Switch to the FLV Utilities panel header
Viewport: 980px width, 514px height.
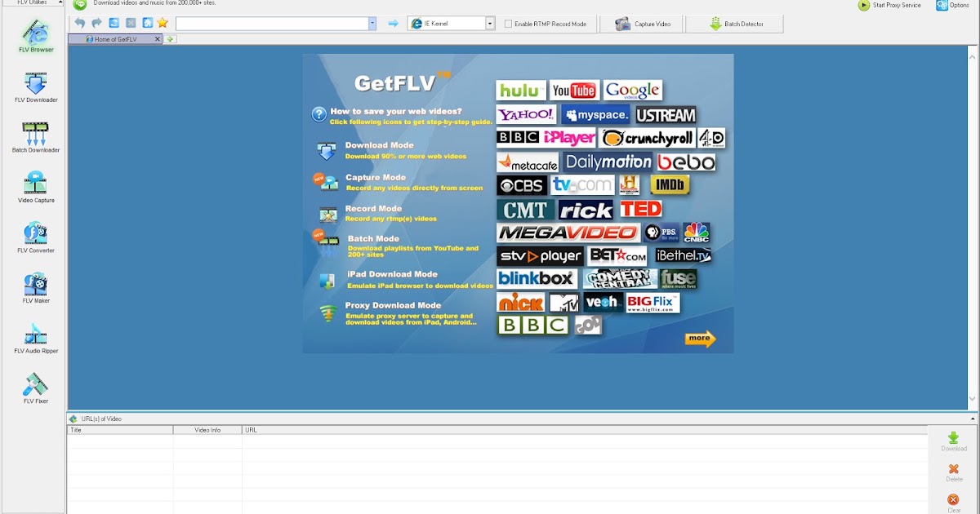click(33, 3)
